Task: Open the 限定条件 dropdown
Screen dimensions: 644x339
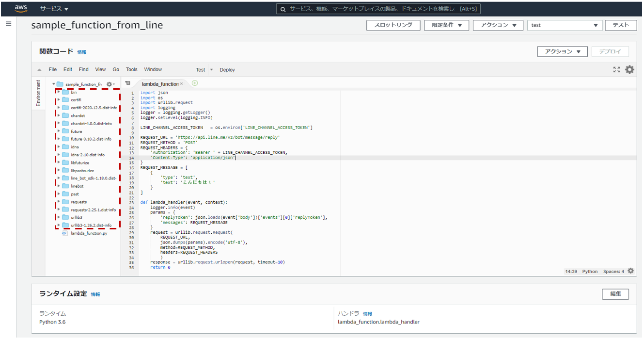Action: click(447, 25)
